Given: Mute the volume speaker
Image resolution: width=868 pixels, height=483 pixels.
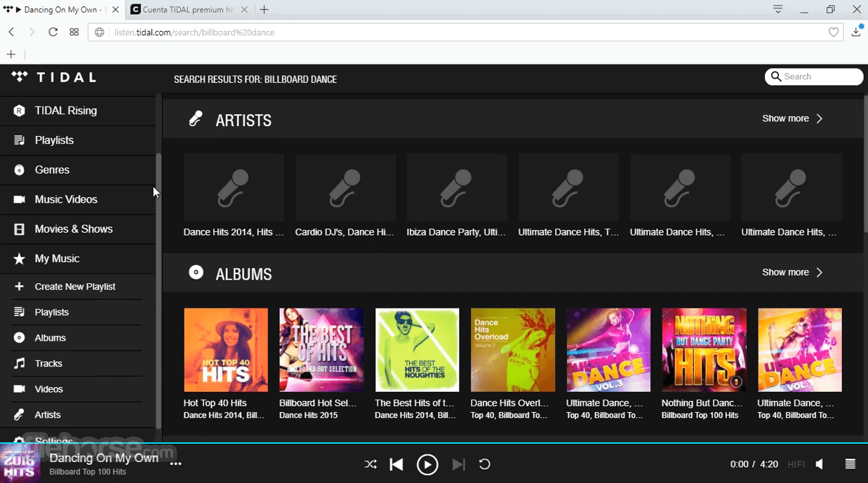Looking at the screenshot, I should coord(820,464).
